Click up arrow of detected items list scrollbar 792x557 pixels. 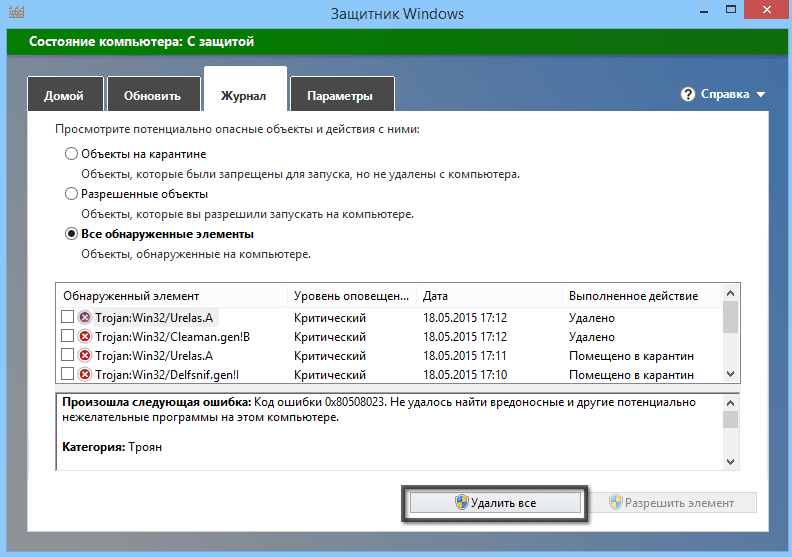730,293
